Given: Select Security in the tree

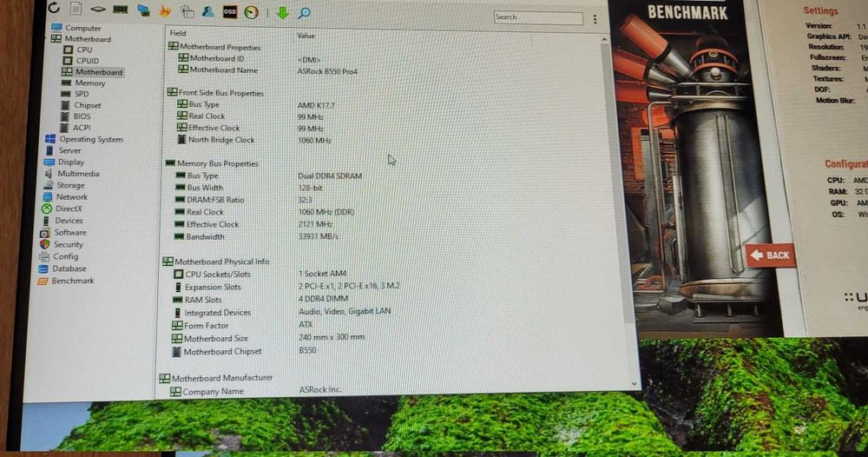Looking at the screenshot, I should pyautogui.click(x=61, y=244).
